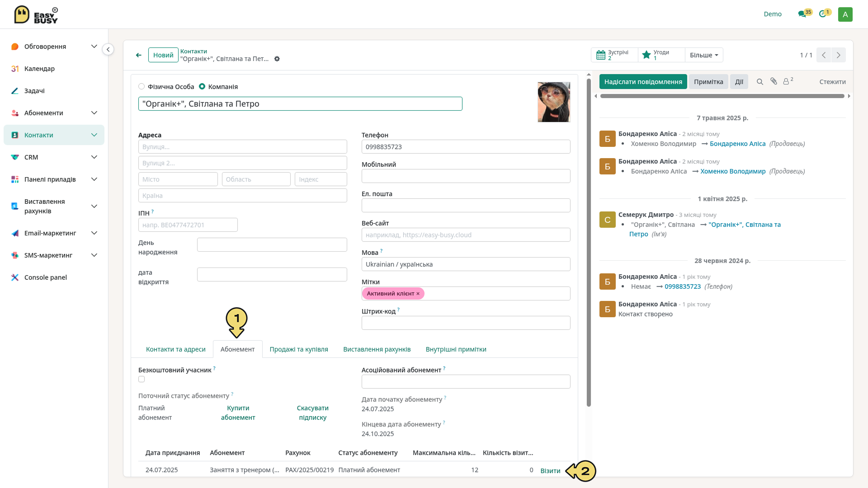Open Візити link in subscription row

point(550,471)
